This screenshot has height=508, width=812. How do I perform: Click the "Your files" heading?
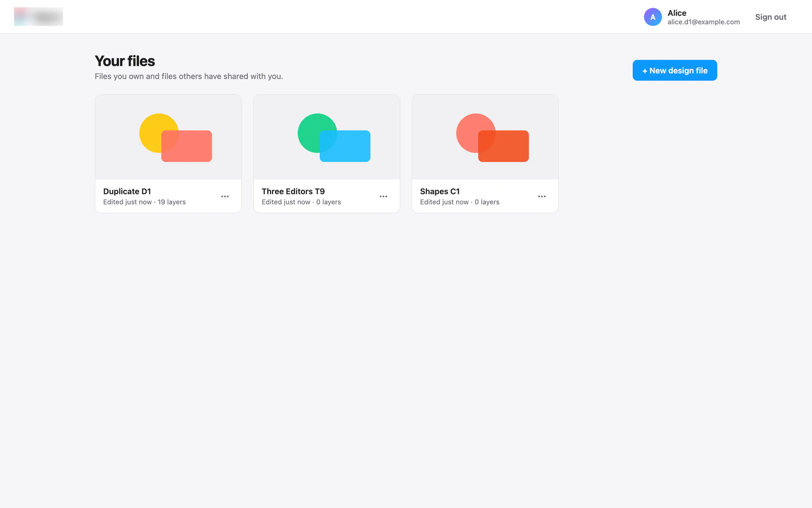pyautogui.click(x=125, y=61)
